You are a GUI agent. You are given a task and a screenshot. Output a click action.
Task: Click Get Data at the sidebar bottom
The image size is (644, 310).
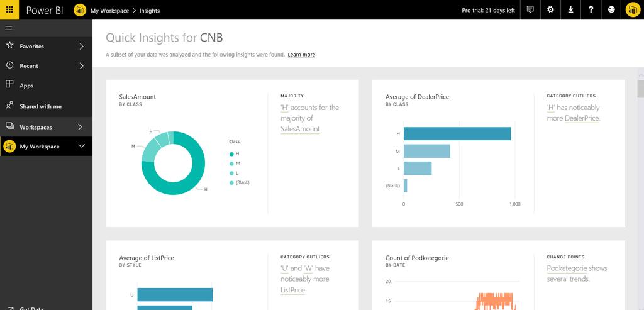[x=31, y=308]
